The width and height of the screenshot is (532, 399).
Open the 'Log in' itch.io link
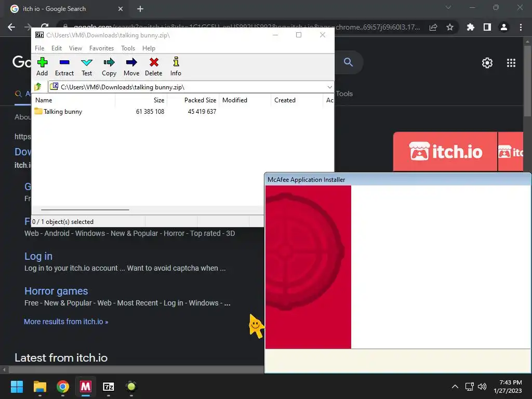click(x=38, y=256)
